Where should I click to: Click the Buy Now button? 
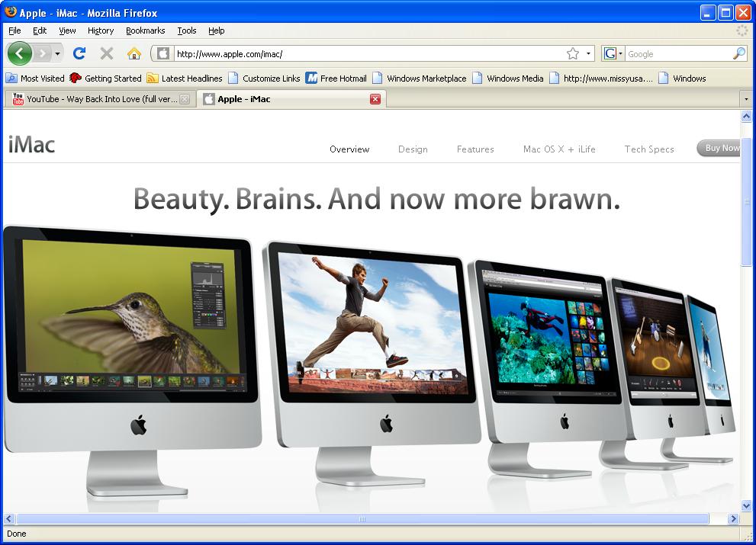(719, 148)
